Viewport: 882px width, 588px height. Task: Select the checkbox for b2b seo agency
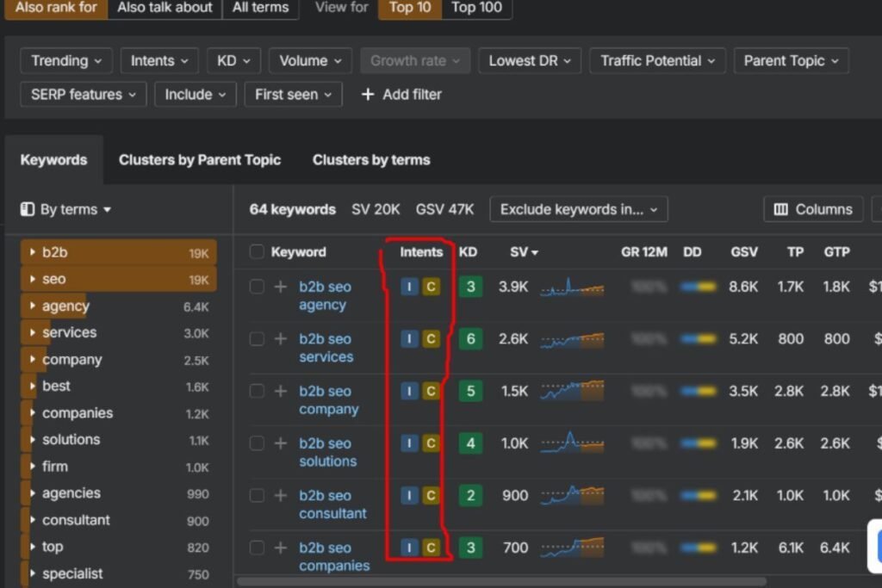[257, 286]
